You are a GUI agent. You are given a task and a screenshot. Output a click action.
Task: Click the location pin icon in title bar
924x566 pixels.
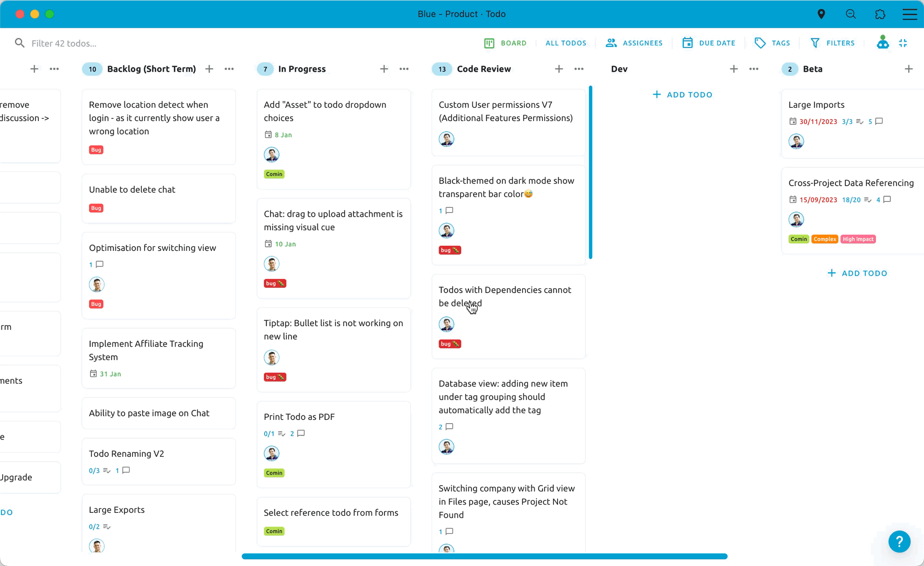[821, 14]
